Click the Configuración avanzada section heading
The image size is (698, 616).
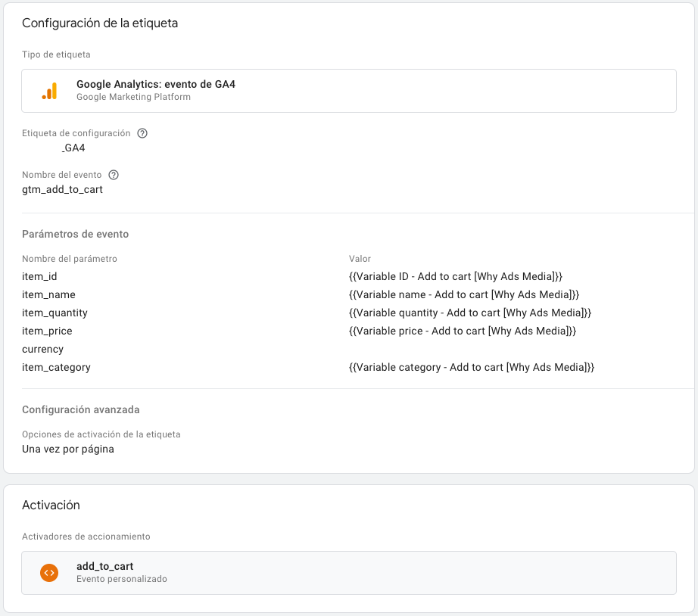tap(80, 409)
